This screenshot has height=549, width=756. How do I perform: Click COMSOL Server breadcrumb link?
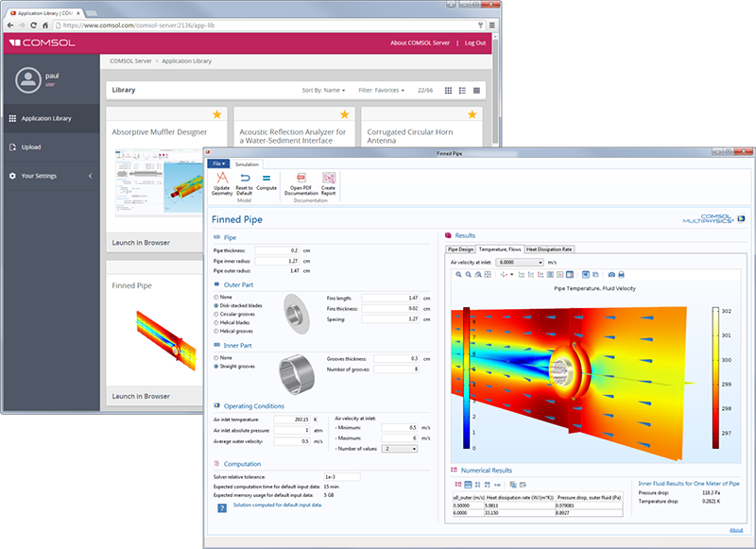(130, 61)
